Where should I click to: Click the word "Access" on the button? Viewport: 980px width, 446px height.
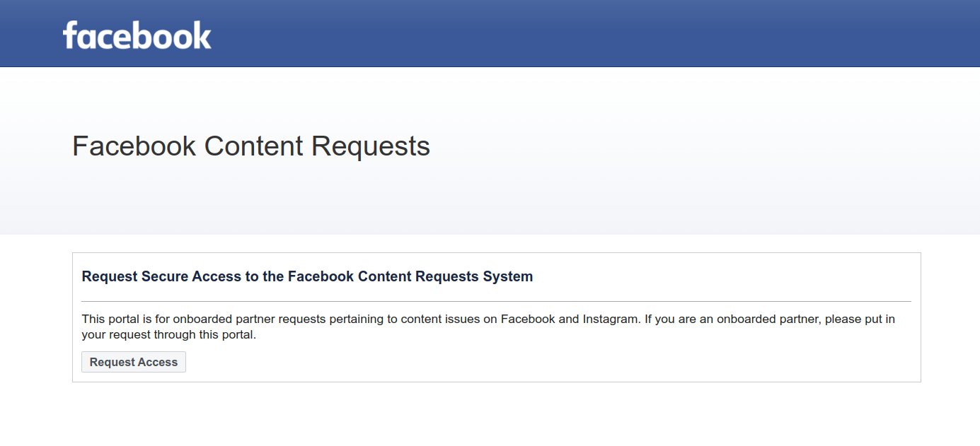tap(158, 363)
